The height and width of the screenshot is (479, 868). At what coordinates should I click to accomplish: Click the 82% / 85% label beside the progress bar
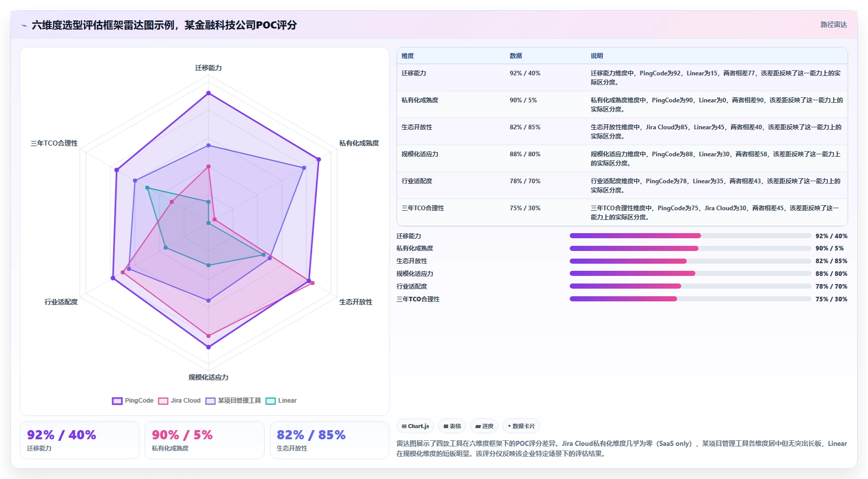[x=831, y=261]
